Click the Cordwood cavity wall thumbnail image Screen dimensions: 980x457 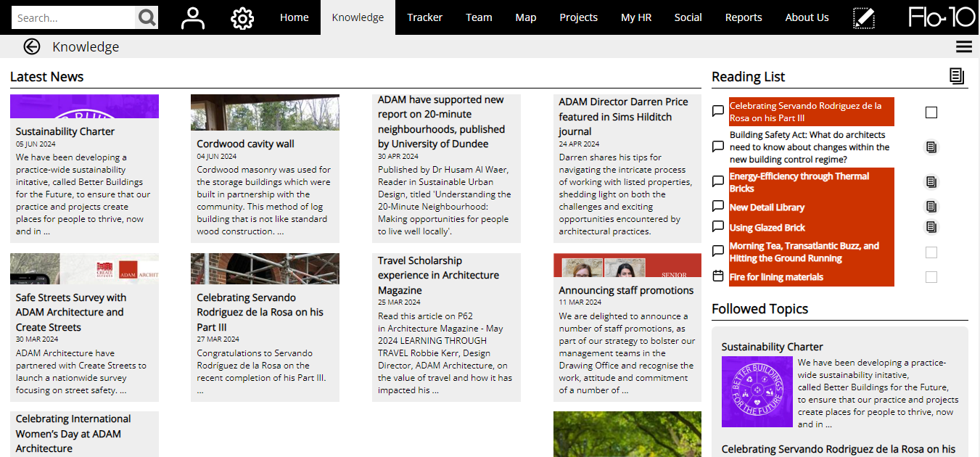[x=265, y=112]
